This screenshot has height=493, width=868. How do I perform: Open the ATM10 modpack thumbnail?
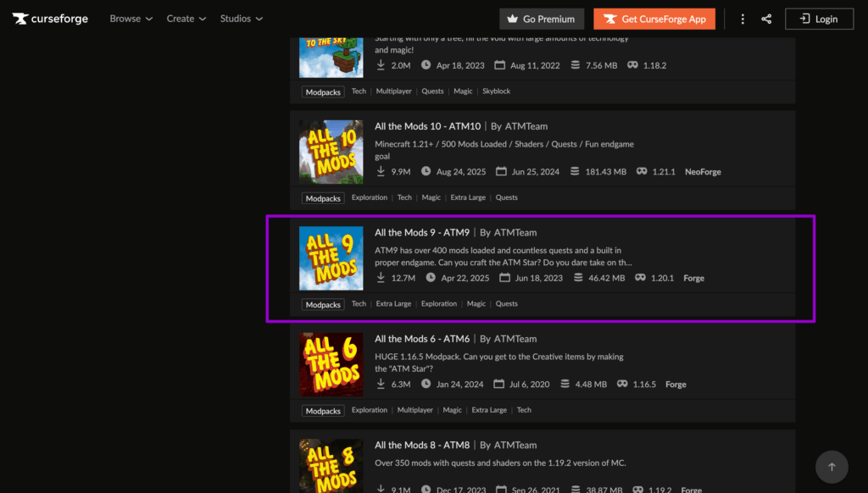point(331,152)
